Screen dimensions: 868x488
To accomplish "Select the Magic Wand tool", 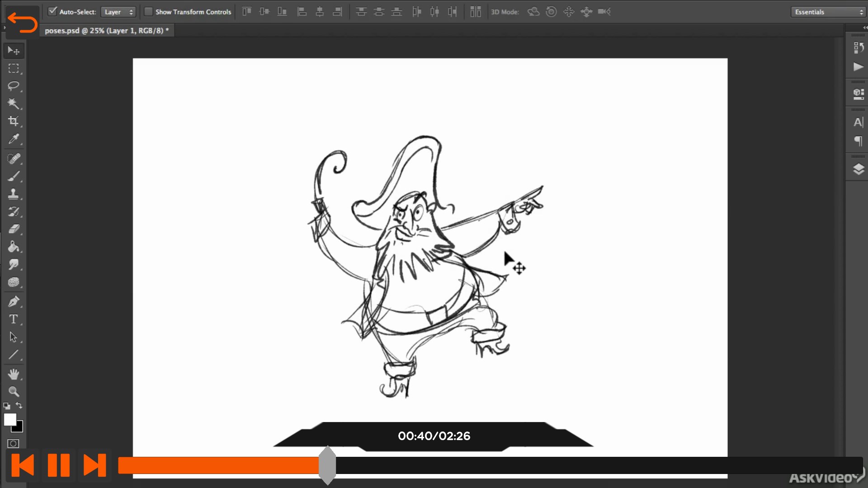I will 14,103.
